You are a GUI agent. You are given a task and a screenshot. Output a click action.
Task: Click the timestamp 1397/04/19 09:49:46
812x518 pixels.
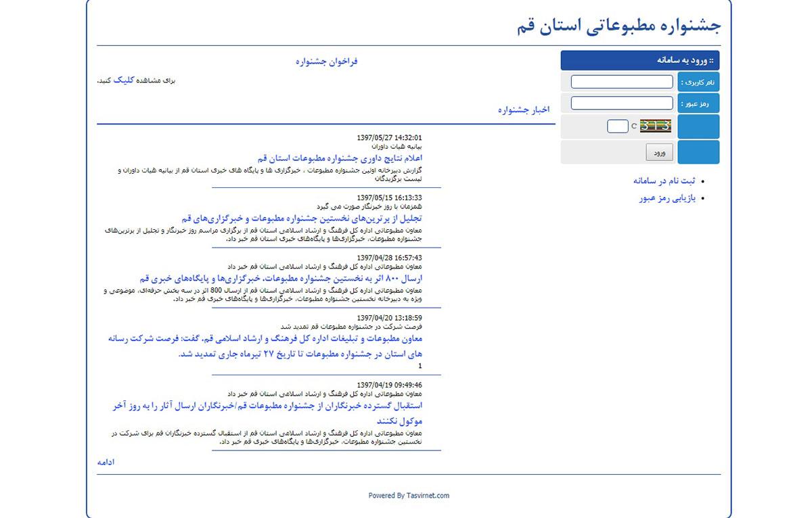pos(389,385)
